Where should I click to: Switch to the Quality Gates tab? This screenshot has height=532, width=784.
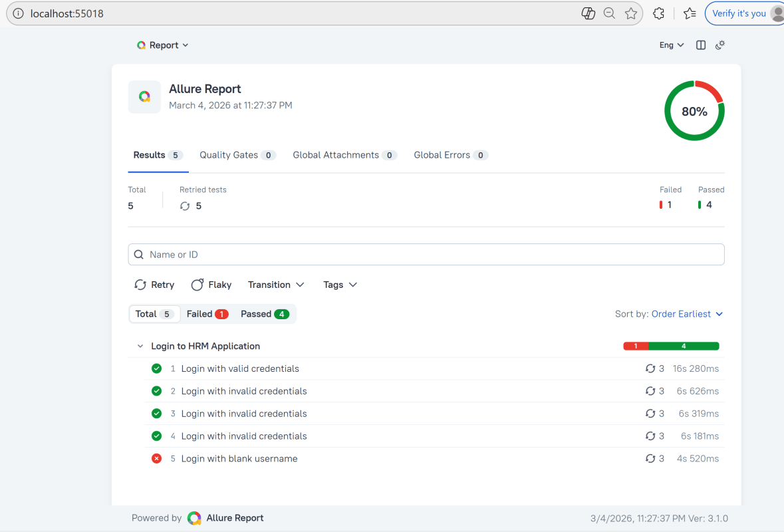pyautogui.click(x=237, y=155)
